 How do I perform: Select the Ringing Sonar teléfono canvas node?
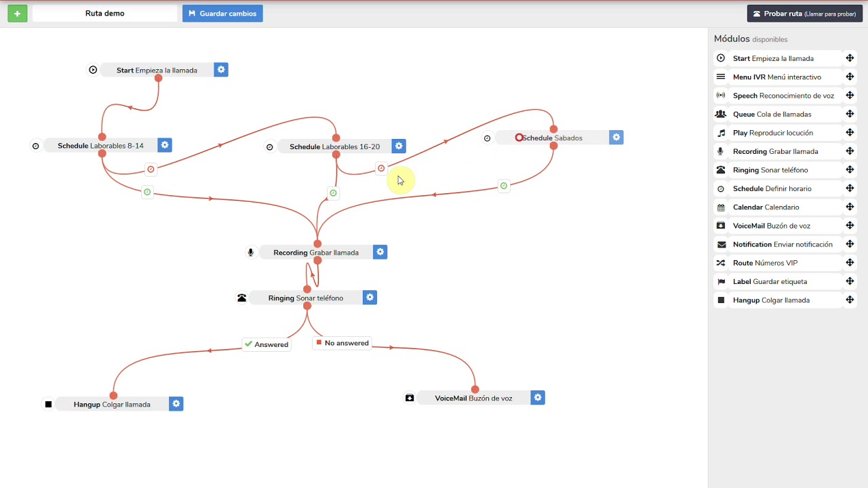pyautogui.click(x=305, y=298)
